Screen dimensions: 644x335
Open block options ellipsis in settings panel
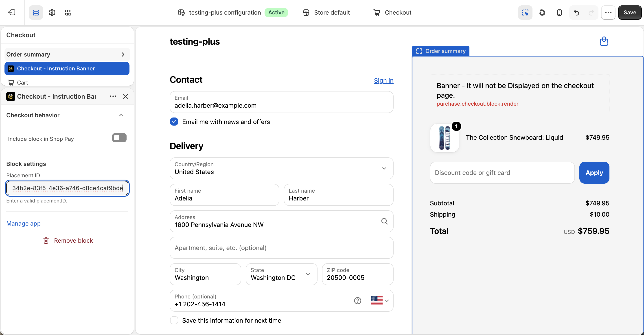click(113, 96)
